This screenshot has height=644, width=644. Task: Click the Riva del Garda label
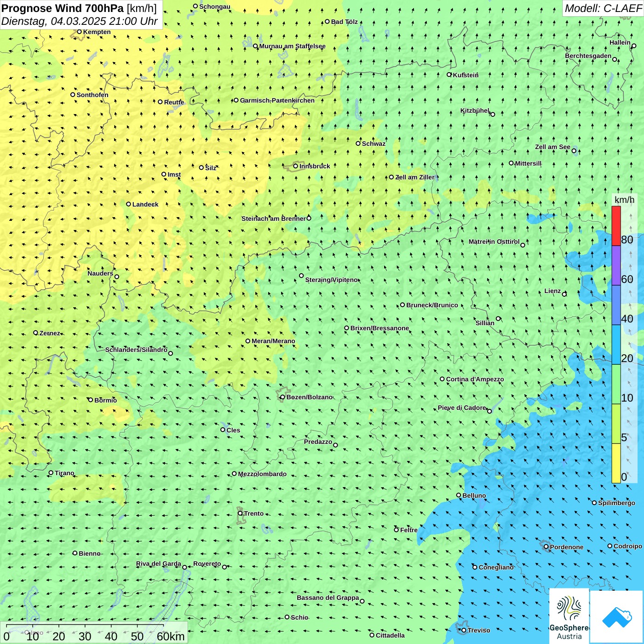(159, 563)
